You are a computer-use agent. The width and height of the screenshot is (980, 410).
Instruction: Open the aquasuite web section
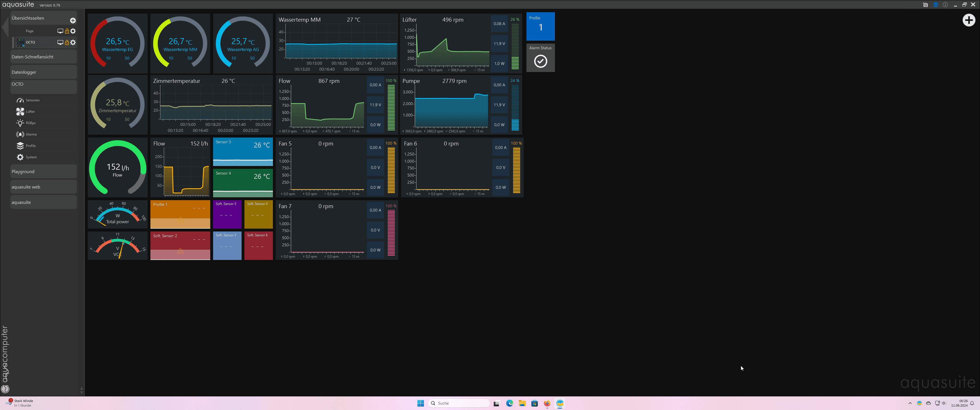[x=43, y=187]
